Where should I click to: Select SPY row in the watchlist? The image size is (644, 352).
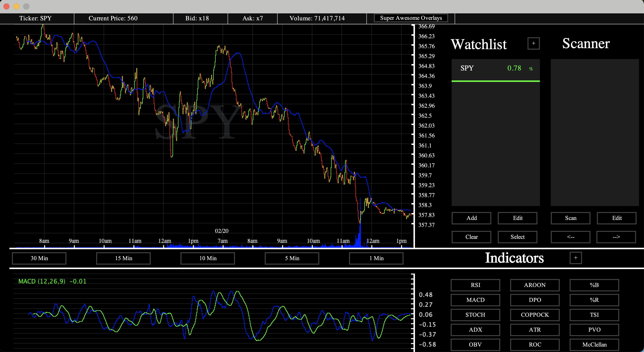click(x=495, y=68)
